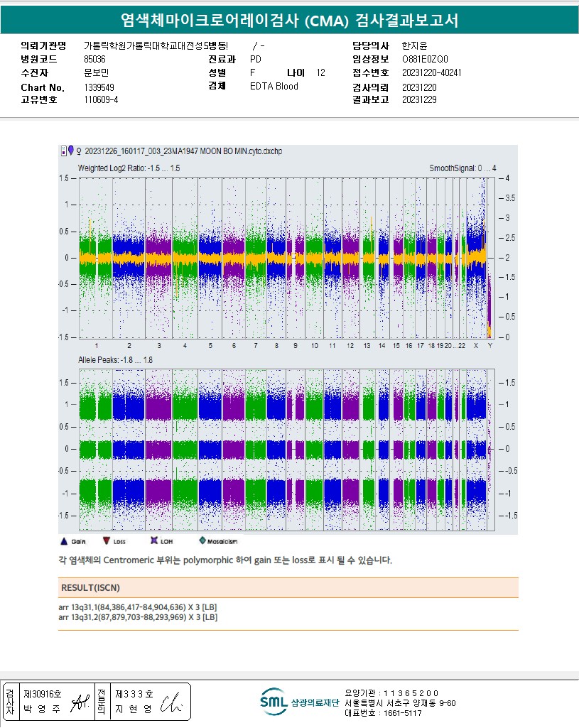Click the SML circular logo
Screen dimensions: 579x728
pos(274,701)
